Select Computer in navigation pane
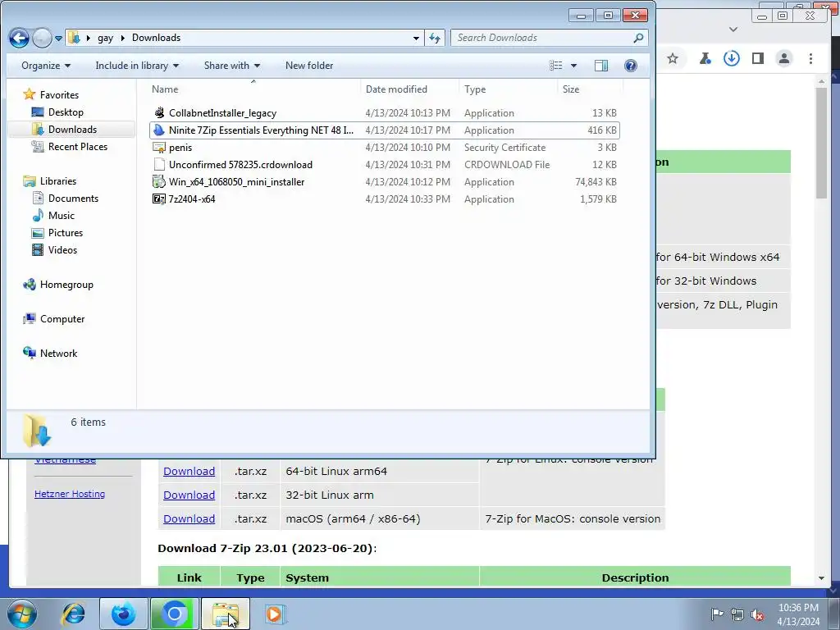Viewport: 840px width, 630px height. [x=62, y=319]
